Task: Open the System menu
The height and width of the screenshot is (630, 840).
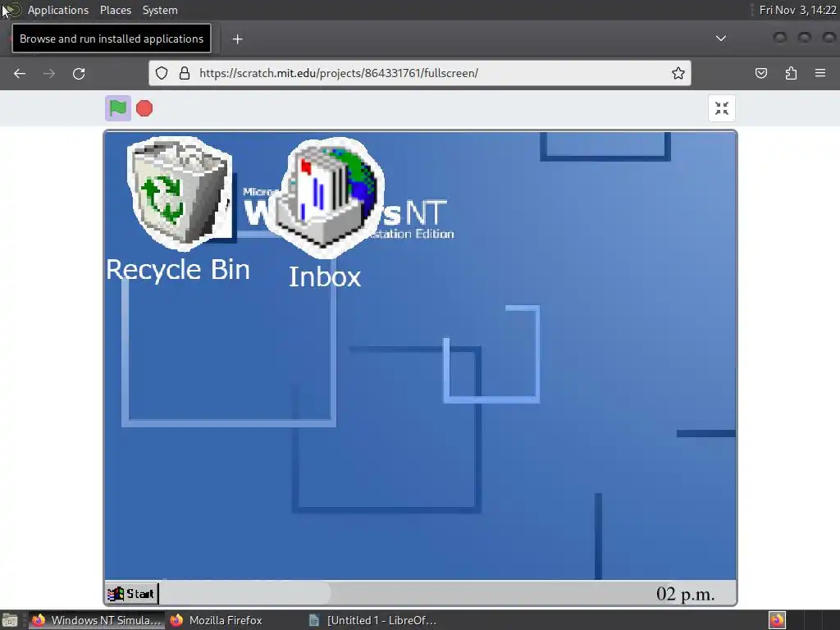Action: pos(160,10)
